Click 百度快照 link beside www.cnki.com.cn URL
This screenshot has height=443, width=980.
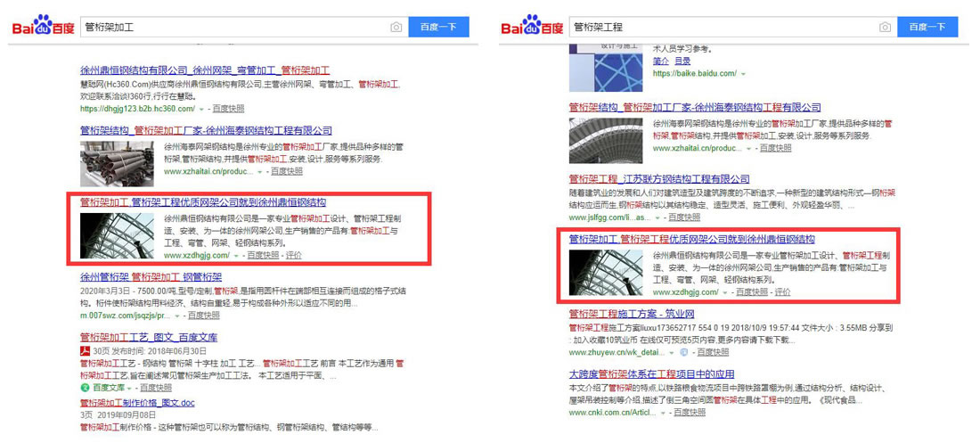point(690,412)
